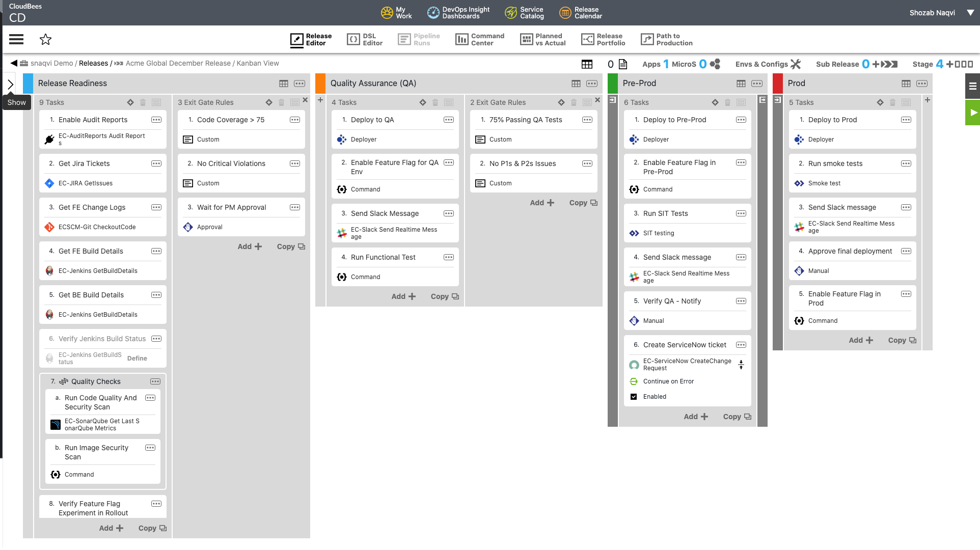
Task: Click the SonarQube icon on Quality Scan task
Action: pyautogui.click(x=56, y=425)
